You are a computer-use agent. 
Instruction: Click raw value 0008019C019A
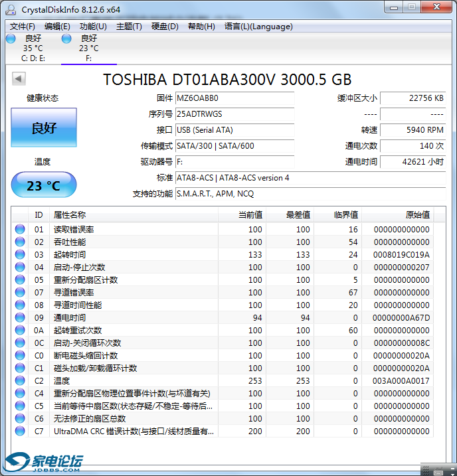[401, 255]
